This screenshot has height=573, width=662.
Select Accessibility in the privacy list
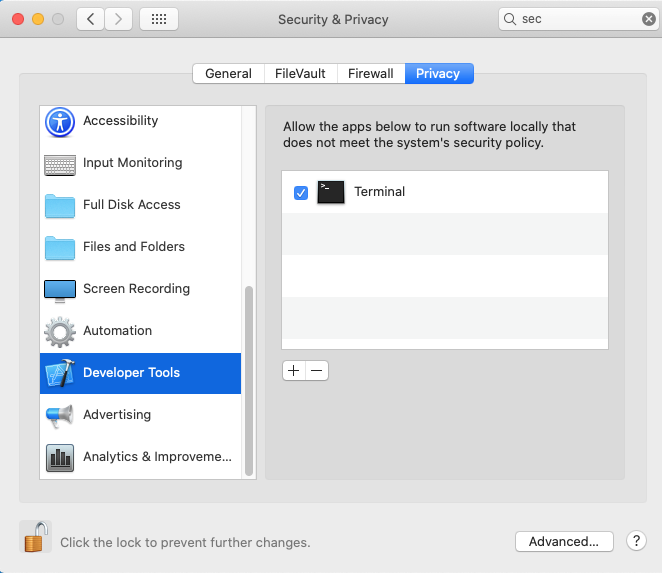coord(120,121)
